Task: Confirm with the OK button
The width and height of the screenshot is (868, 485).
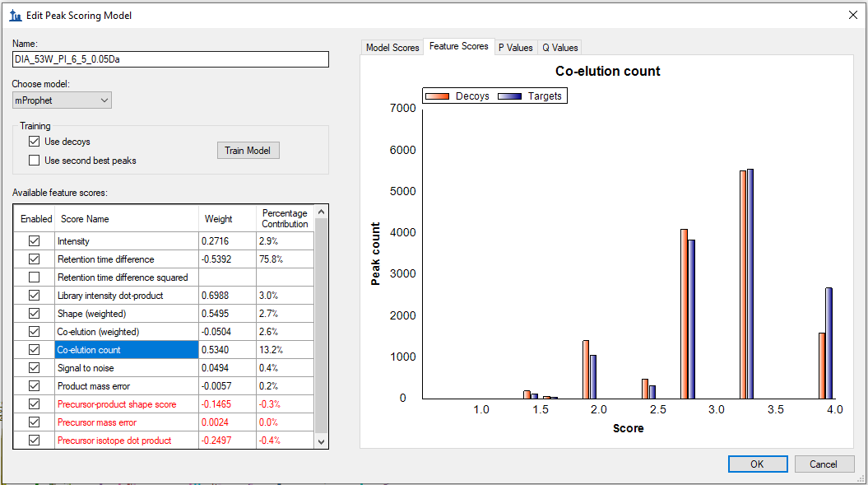Action: tap(757, 464)
